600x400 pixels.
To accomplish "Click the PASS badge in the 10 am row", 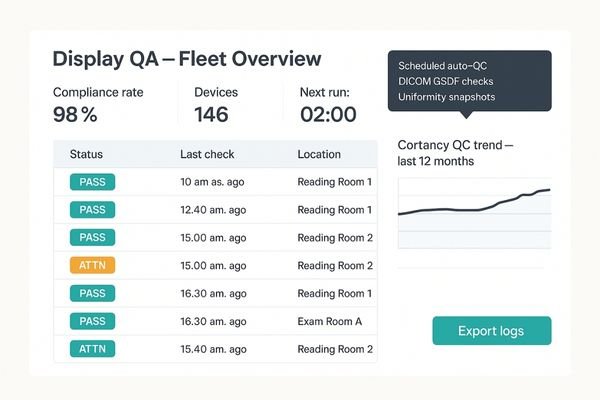I will 92,182.
